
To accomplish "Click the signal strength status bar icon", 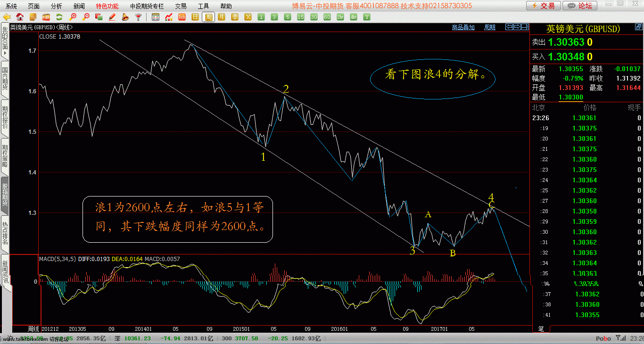I will (622, 338).
